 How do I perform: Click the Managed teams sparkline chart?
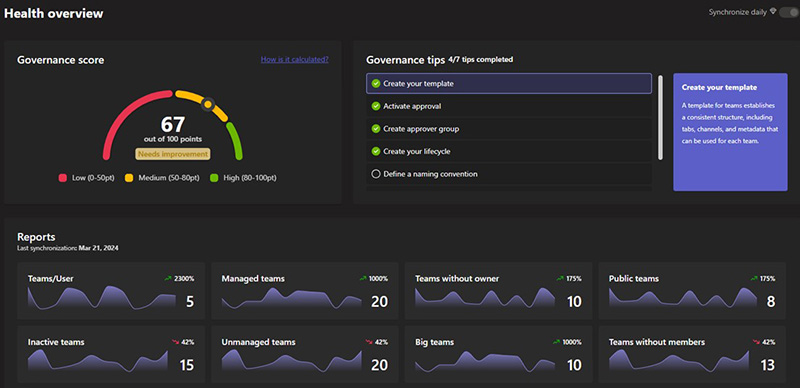pos(291,299)
